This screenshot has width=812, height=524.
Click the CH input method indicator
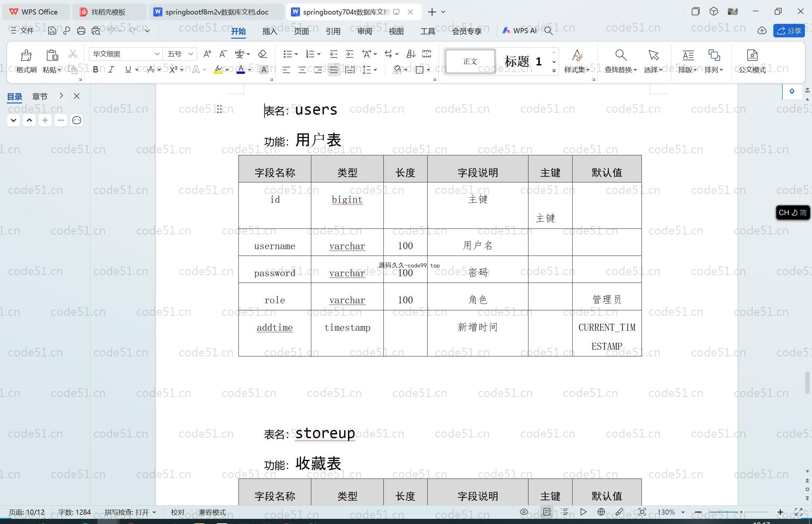(793, 213)
